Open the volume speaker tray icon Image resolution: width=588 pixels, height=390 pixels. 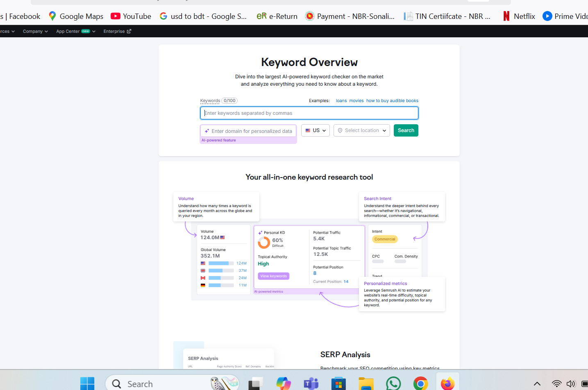(571, 384)
